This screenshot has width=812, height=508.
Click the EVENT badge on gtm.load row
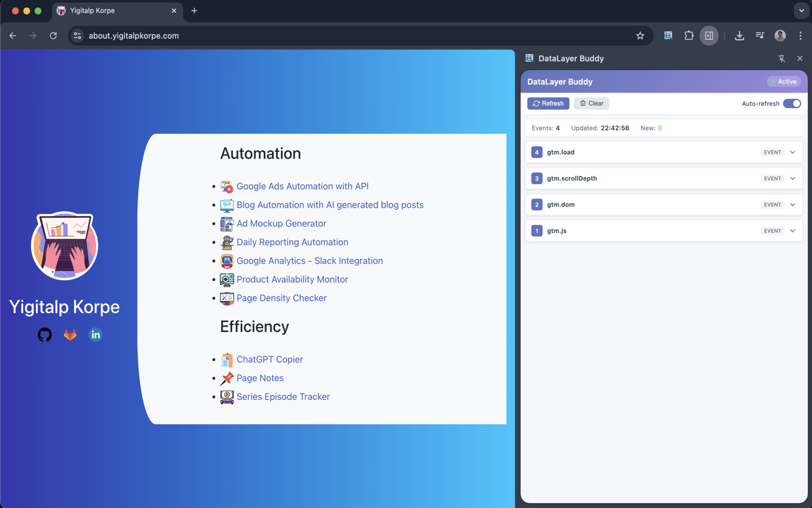[x=772, y=152]
